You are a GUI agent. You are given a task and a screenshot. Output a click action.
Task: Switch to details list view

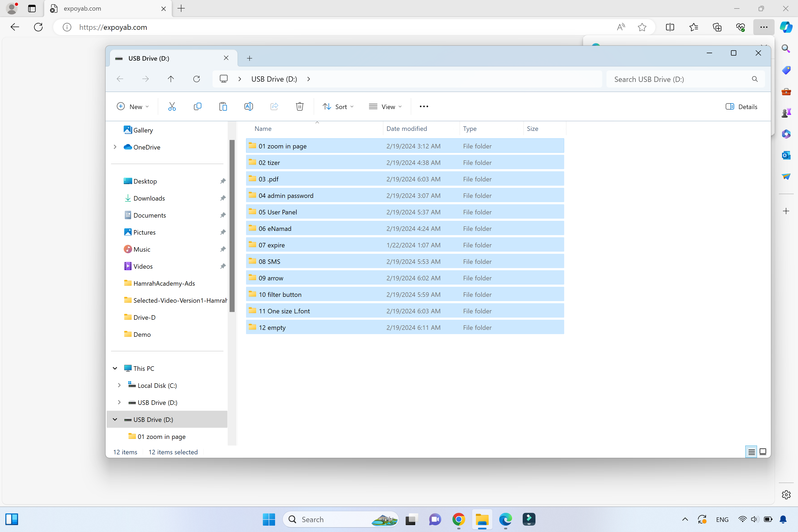pyautogui.click(x=751, y=452)
